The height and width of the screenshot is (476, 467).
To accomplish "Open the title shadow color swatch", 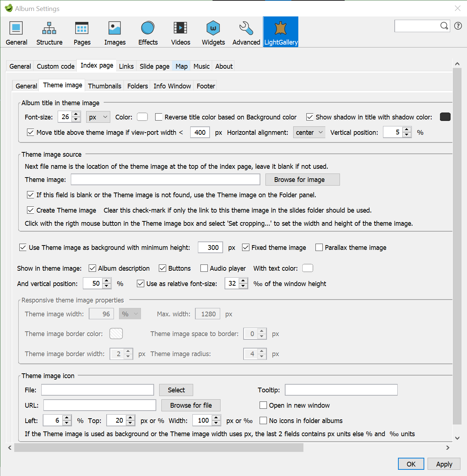I will pyautogui.click(x=445, y=117).
